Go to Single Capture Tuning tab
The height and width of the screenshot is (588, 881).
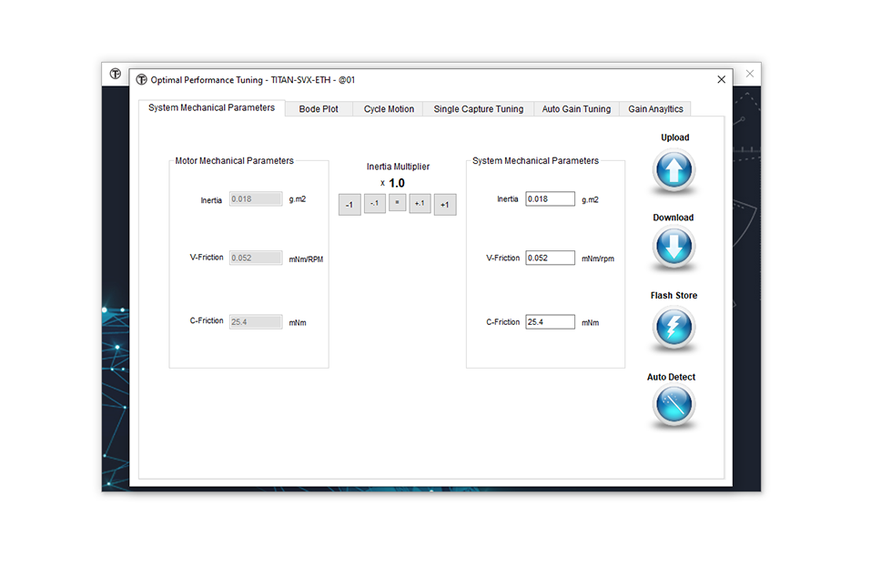478,109
